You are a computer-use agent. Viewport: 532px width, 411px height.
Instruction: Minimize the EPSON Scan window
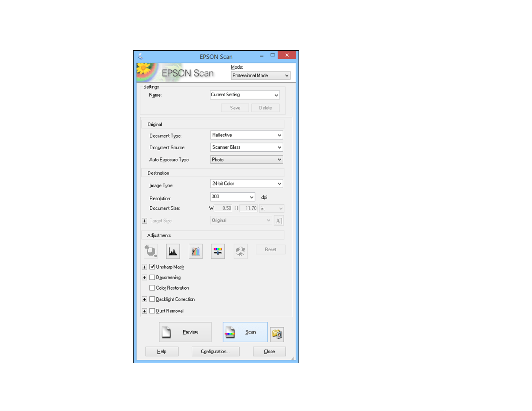click(x=261, y=56)
